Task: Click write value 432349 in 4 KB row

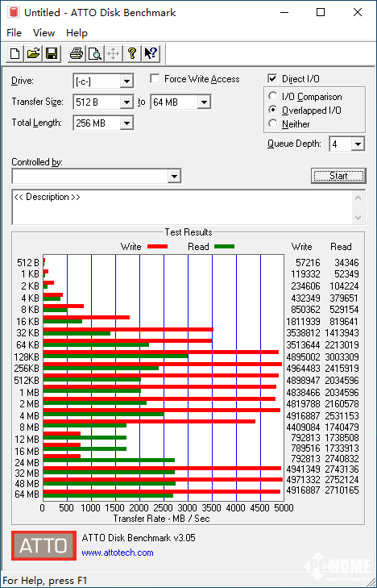Action: [x=306, y=298]
